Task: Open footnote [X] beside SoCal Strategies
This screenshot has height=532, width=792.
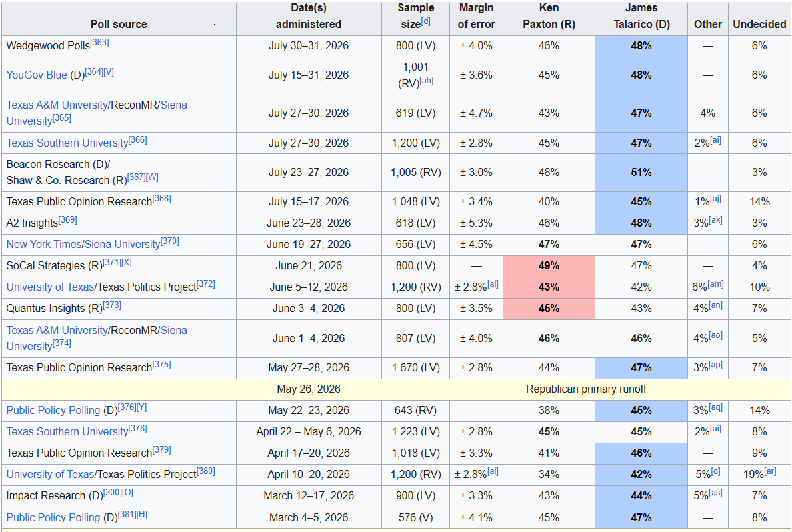Action: (127, 263)
